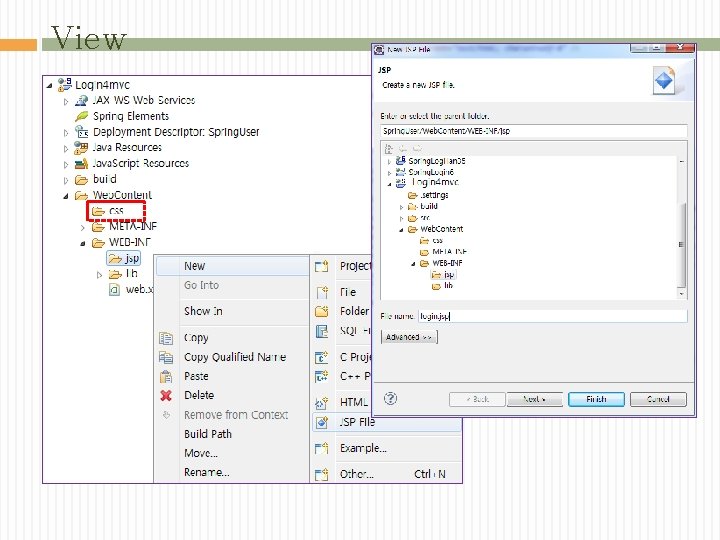Expand the Deployment Descriptor node

tap(66, 133)
